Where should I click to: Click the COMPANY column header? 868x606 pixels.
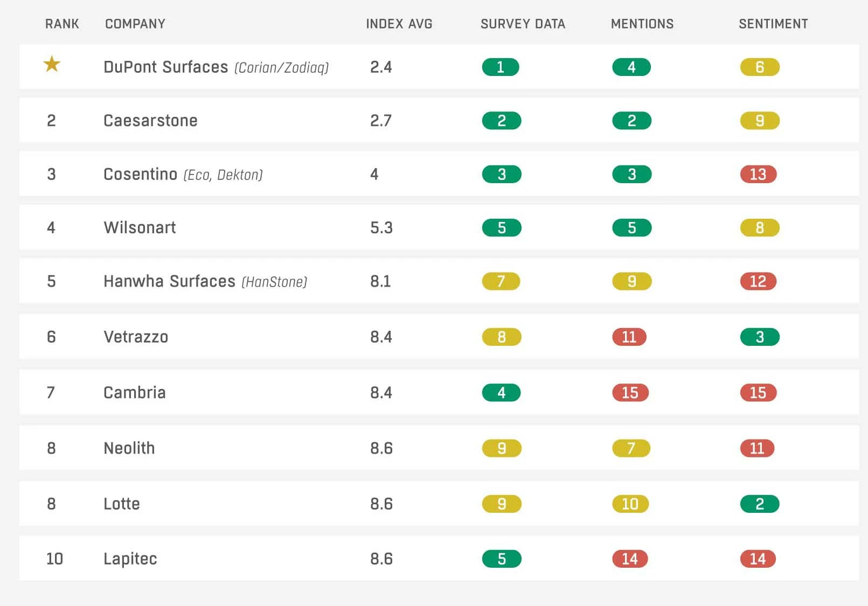point(135,24)
